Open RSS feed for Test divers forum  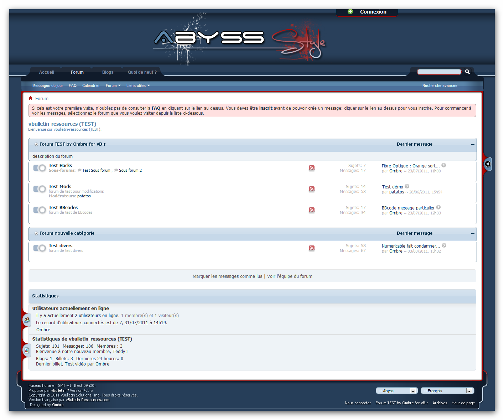(x=312, y=248)
